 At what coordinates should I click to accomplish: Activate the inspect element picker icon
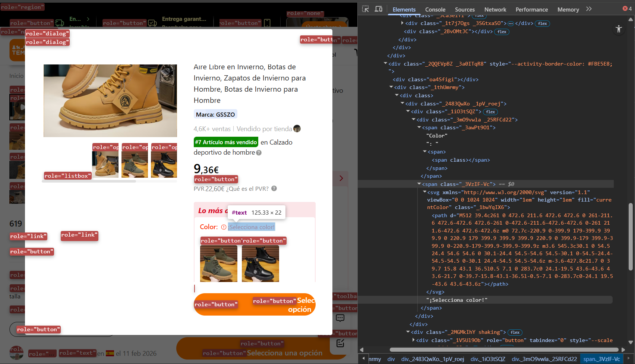pos(366,9)
